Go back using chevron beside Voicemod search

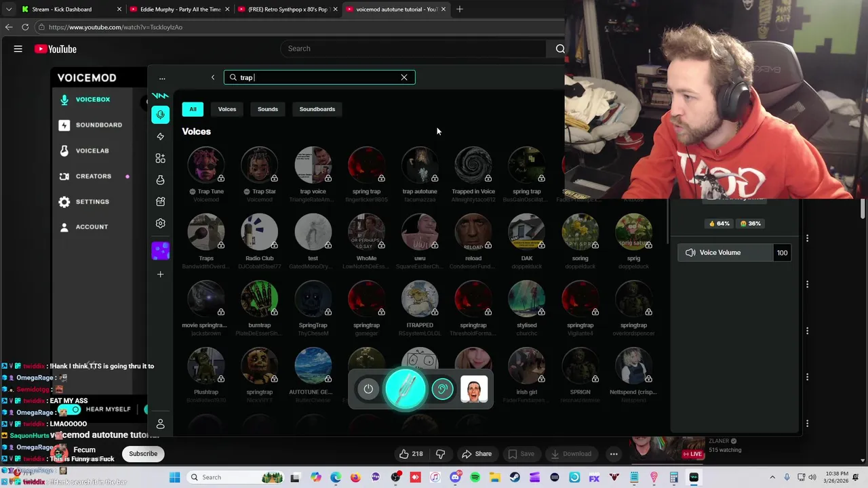213,77
